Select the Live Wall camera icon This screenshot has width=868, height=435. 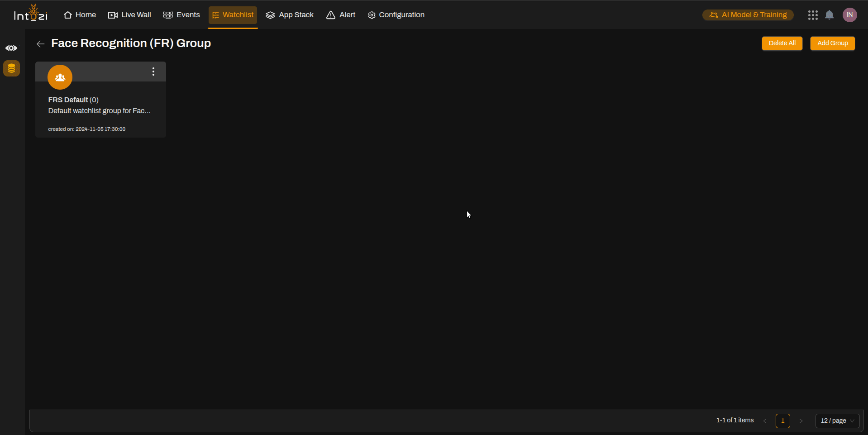pos(112,14)
